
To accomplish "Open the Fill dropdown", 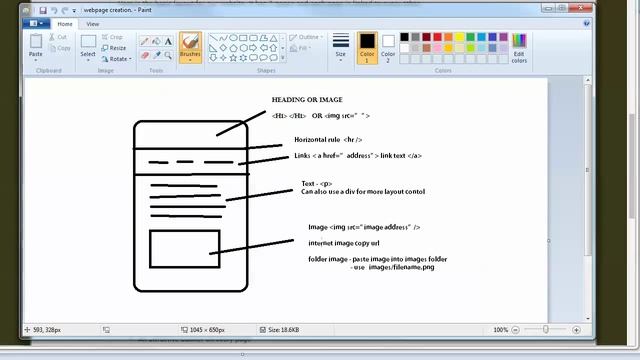I will [x=300, y=48].
